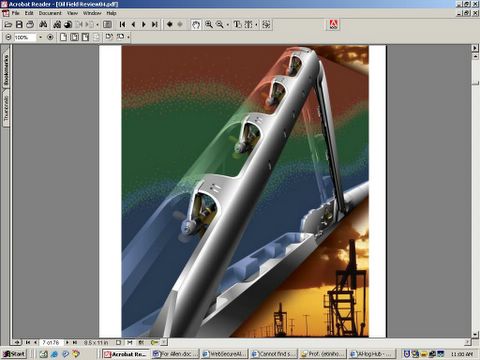
Task: Toggle the Show/Hide Navigation Pane icon
Action: click(x=107, y=24)
